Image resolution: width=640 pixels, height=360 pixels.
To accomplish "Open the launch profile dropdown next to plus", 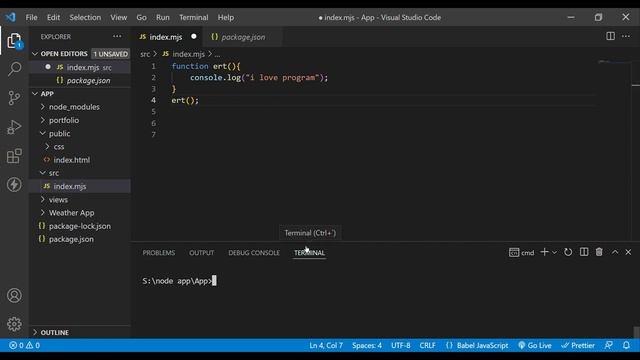I will pos(554,253).
